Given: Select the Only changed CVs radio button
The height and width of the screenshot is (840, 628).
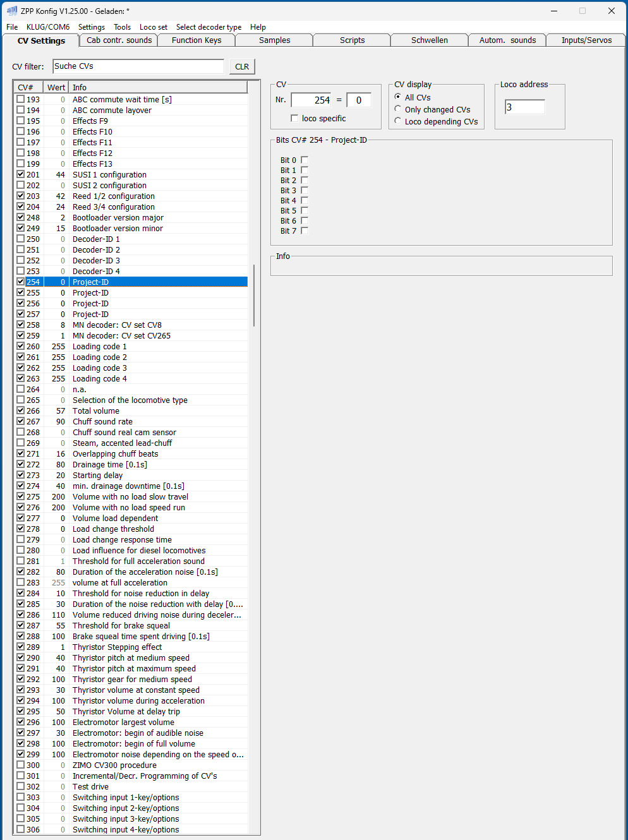Looking at the screenshot, I should click(398, 109).
